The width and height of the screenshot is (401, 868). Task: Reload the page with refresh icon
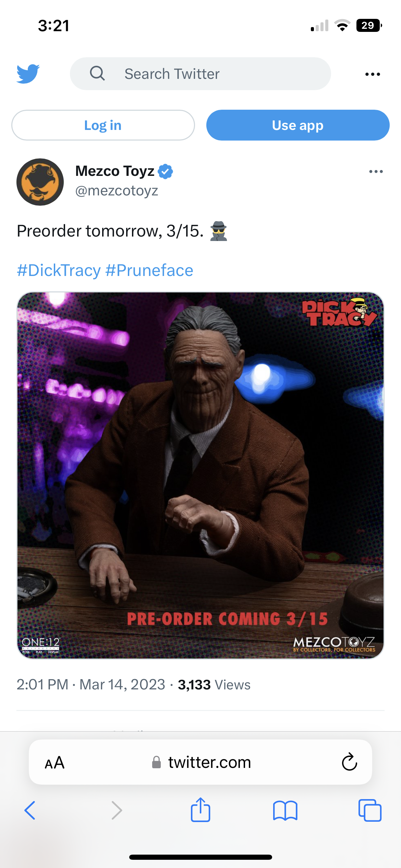349,762
